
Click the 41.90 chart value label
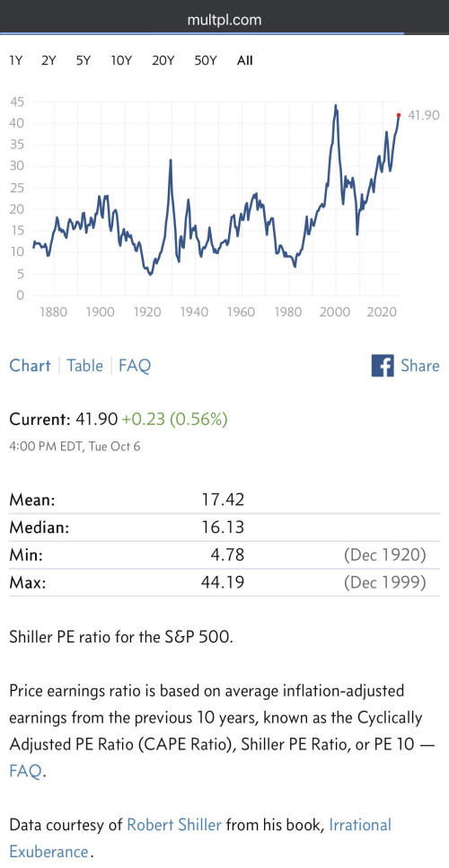423,115
